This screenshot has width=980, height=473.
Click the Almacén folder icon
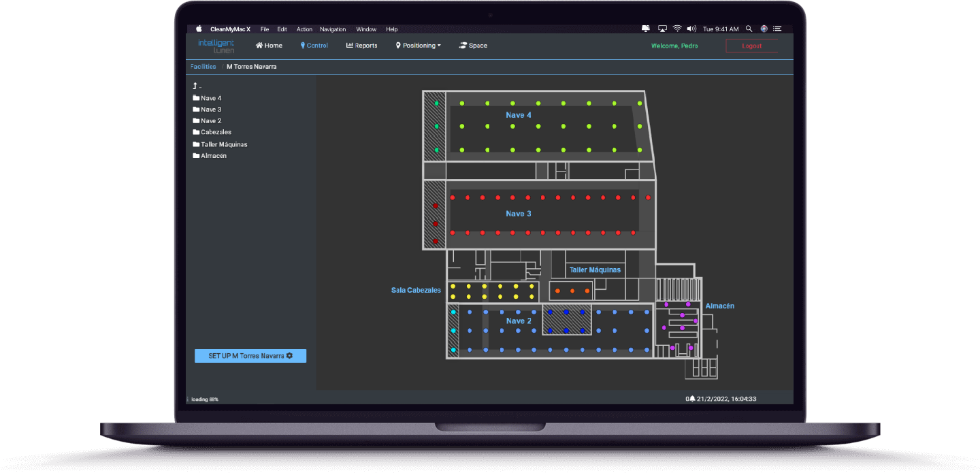coord(196,156)
